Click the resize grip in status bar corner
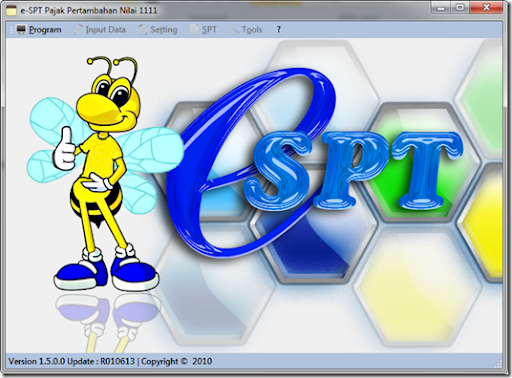 (498, 363)
